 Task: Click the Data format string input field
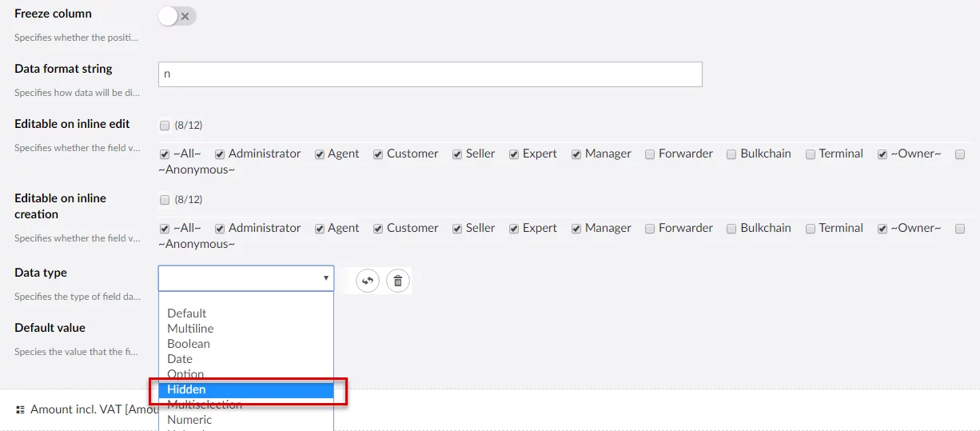(430, 74)
